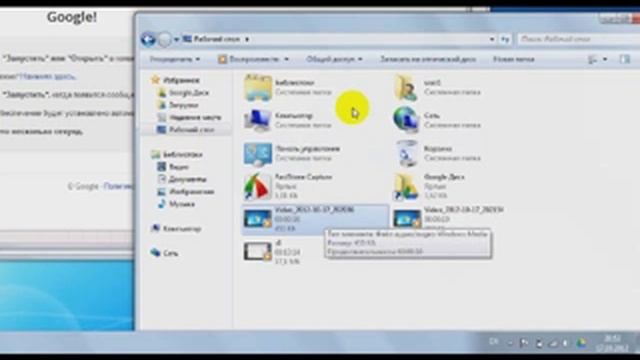Open the address bar history dropdown
This screenshot has height=360, width=640.
tap(492, 39)
